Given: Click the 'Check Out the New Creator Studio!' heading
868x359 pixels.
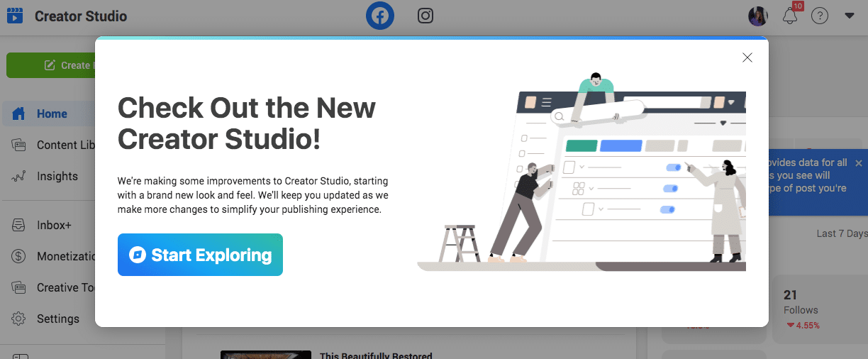Looking at the screenshot, I should click(247, 123).
